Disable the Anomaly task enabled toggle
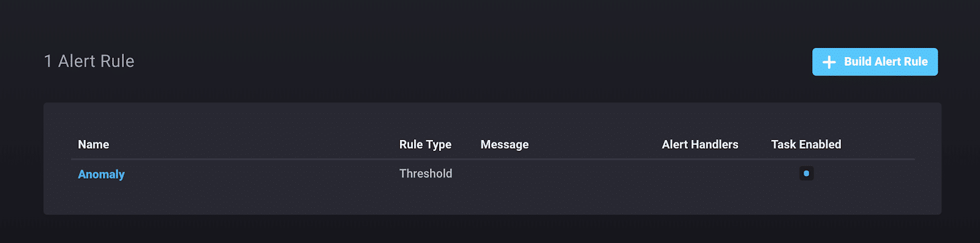 pos(806,174)
